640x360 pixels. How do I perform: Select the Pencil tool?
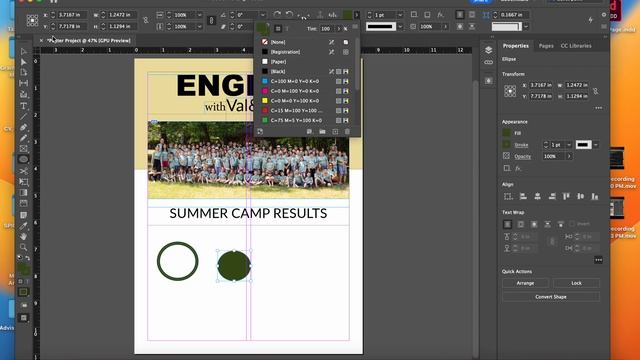coord(23,138)
